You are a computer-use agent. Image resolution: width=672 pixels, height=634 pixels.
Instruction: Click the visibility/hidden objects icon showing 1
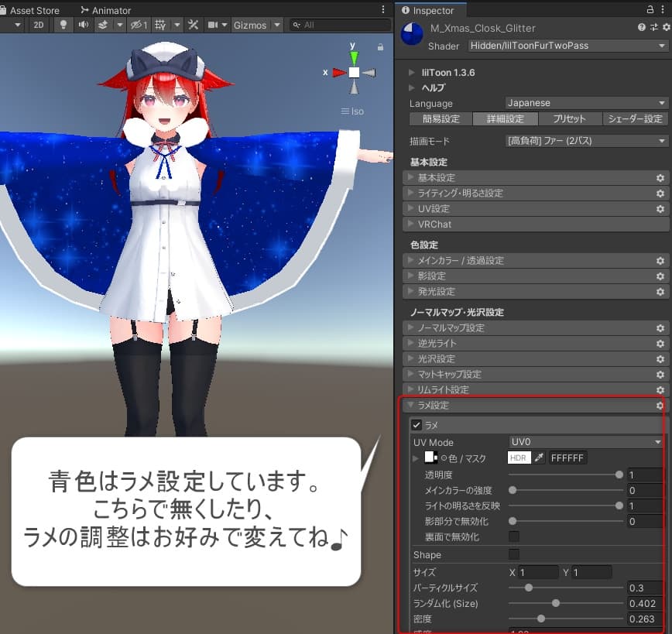coord(136,25)
